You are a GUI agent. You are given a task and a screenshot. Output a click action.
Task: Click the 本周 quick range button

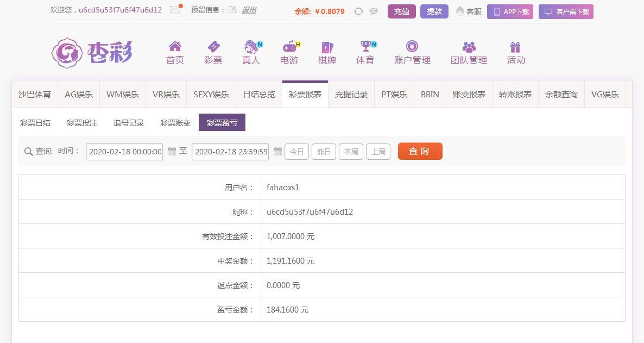coord(351,152)
